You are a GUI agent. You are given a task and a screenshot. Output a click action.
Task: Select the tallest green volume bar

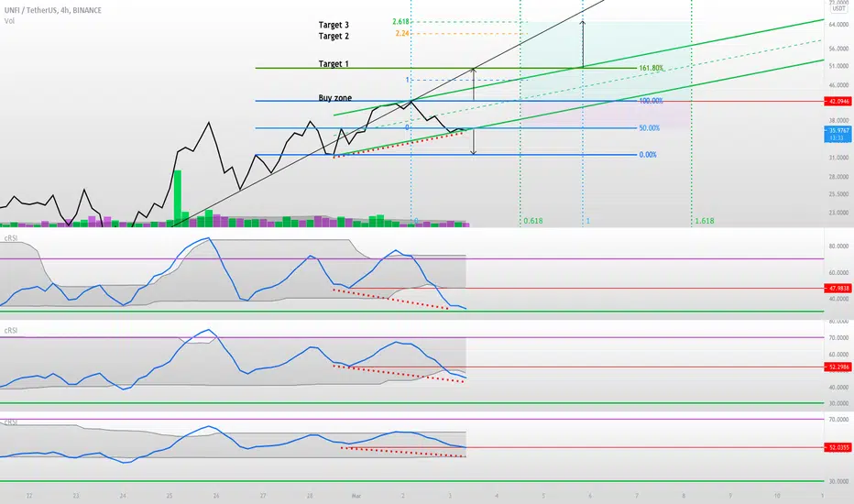[x=178, y=198]
